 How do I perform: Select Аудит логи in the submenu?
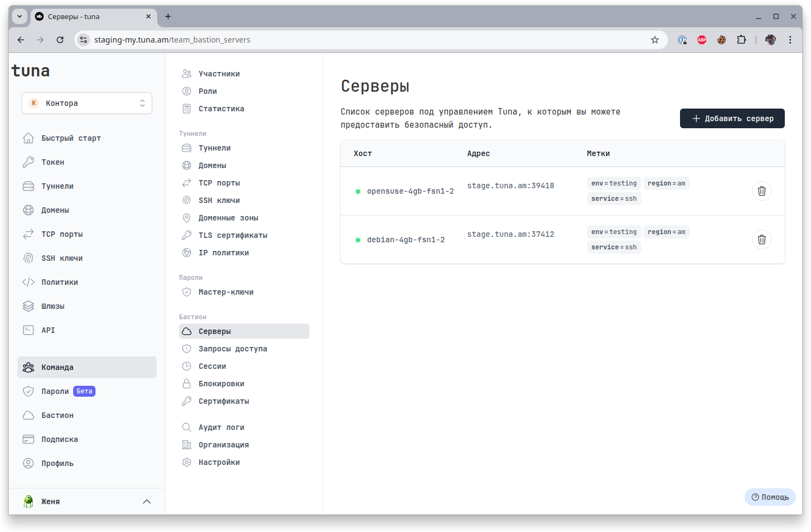[x=221, y=427]
